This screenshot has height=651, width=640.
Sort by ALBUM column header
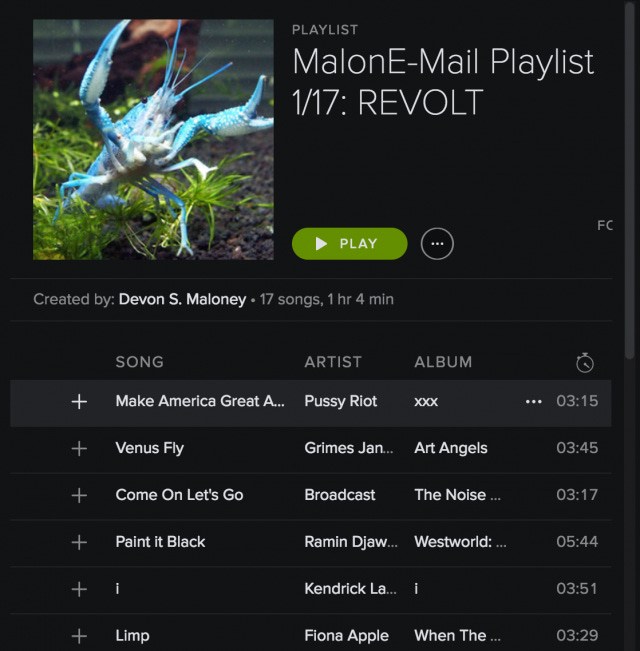coord(443,362)
